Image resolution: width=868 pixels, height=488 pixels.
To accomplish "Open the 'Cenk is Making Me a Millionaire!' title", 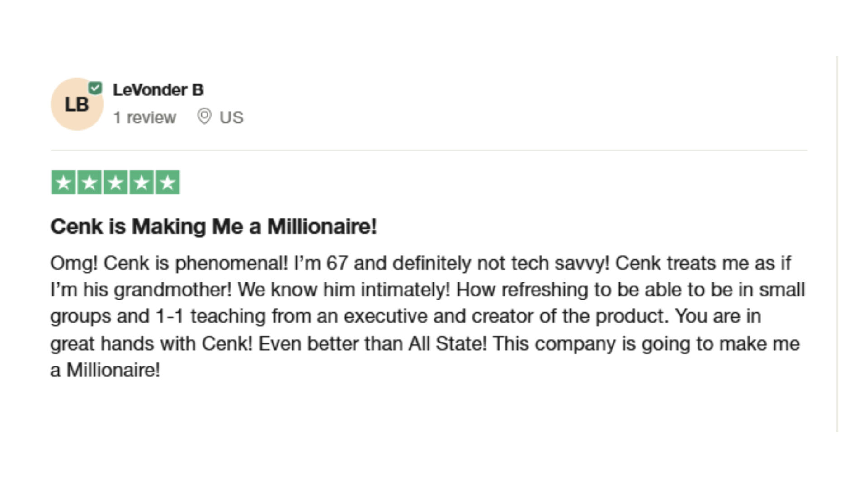I will tap(213, 226).
